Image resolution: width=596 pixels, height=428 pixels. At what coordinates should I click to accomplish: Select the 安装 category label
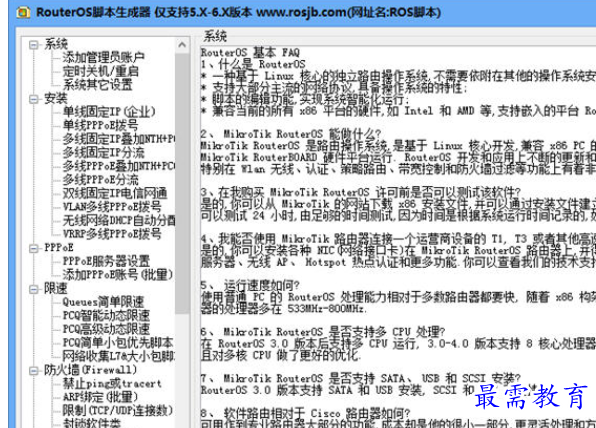coord(55,98)
